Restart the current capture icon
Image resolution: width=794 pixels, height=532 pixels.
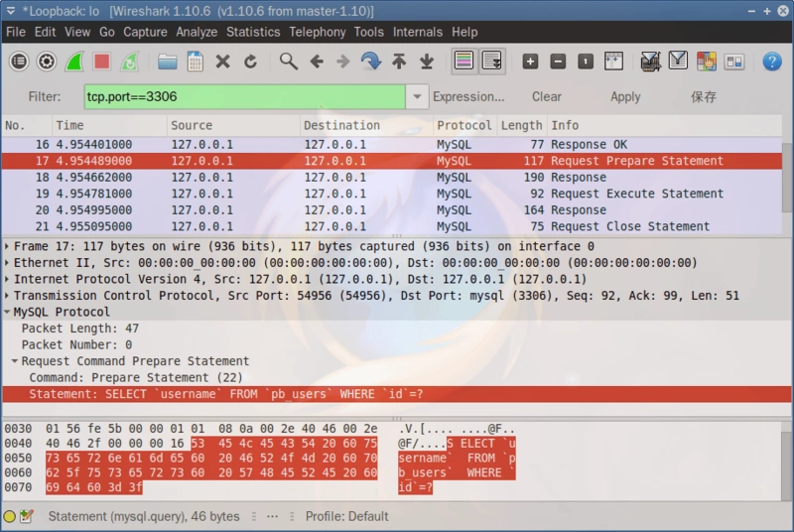click(x=130, y=62)
